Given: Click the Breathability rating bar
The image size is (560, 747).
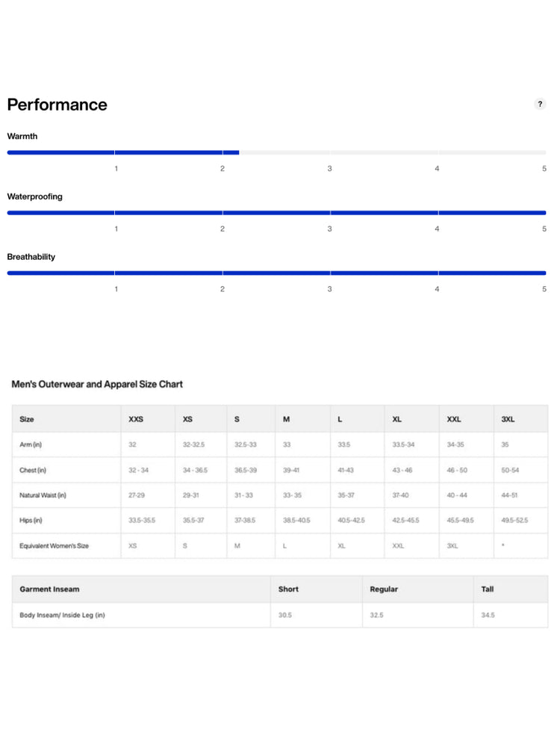Looking at the screenshot, I should pos(276,273).
